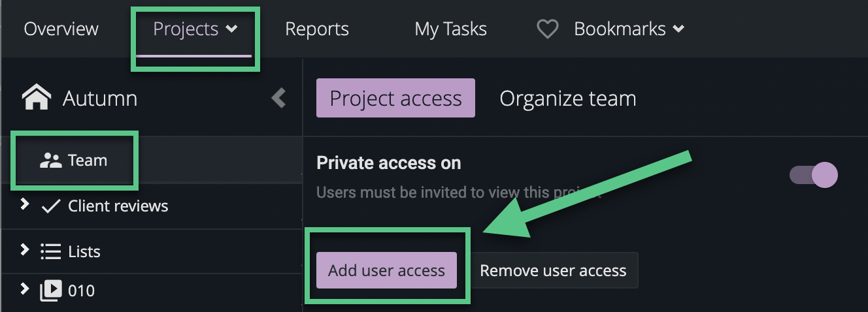Open the Bookmarks dropdown chevron
The height and width of the screenshot is (312, 868).
click(678, 29)
